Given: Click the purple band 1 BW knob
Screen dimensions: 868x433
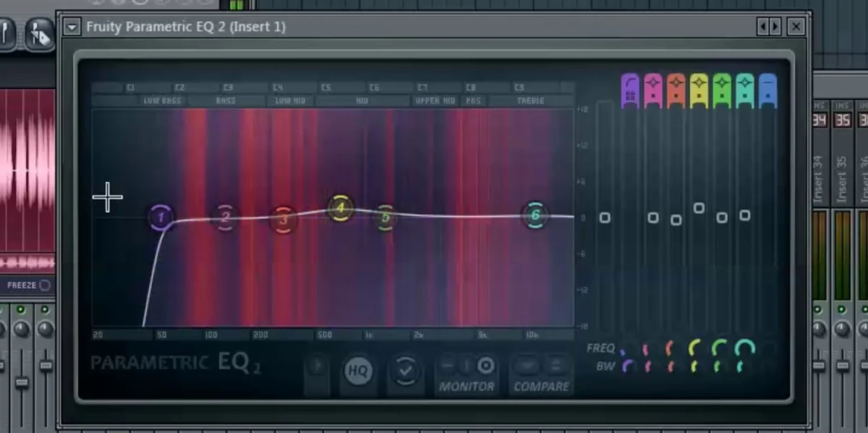Looking at the screenshot, I should click(x=628, y=366).
